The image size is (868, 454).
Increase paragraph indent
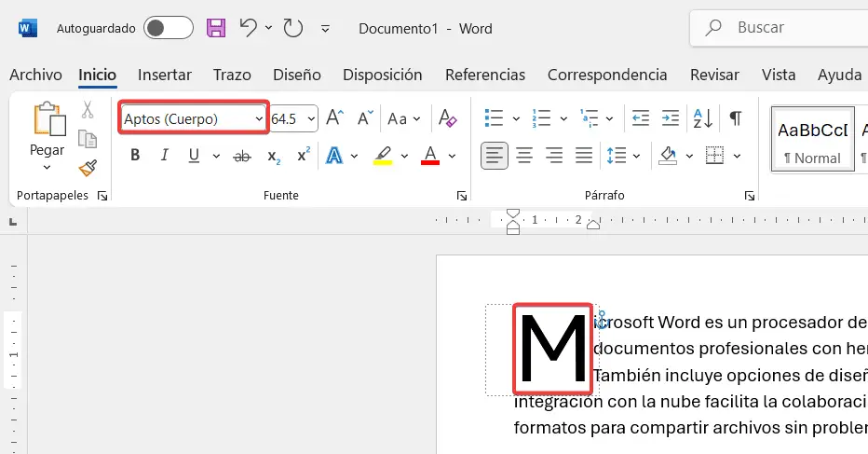[x=671, y=118]
